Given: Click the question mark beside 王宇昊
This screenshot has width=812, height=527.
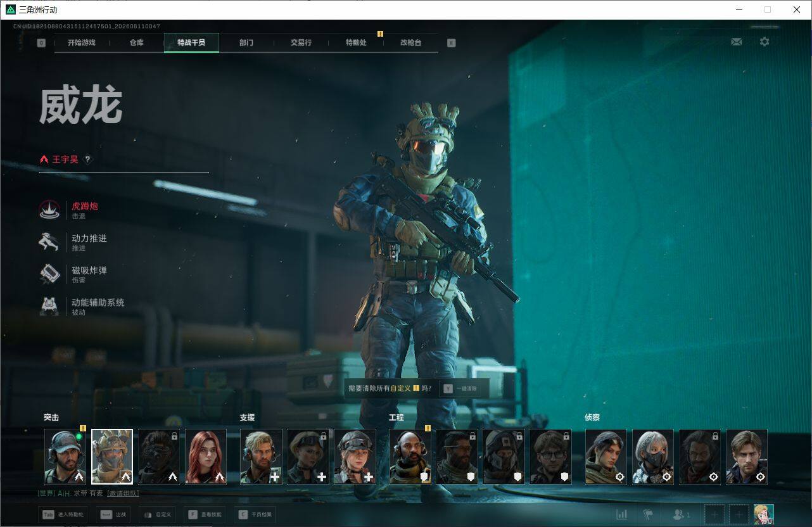Looking at the screenshot, I should point(88,160).
